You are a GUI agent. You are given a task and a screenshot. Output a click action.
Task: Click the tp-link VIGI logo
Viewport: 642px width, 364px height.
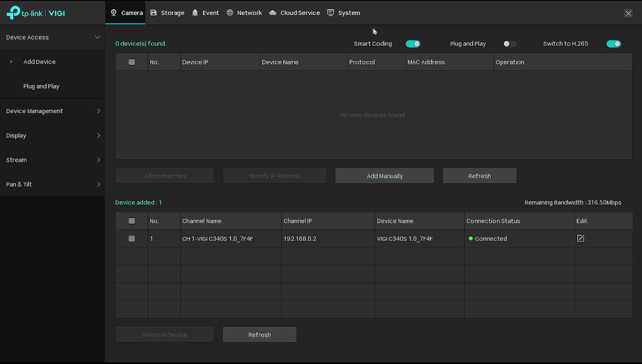[x=36, y=13]
